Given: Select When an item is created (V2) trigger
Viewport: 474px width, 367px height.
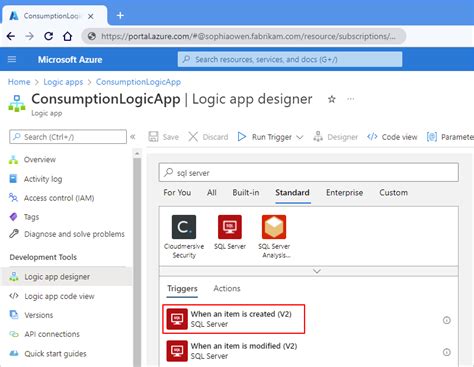Looking at the screenshot, I should [234, 319].
